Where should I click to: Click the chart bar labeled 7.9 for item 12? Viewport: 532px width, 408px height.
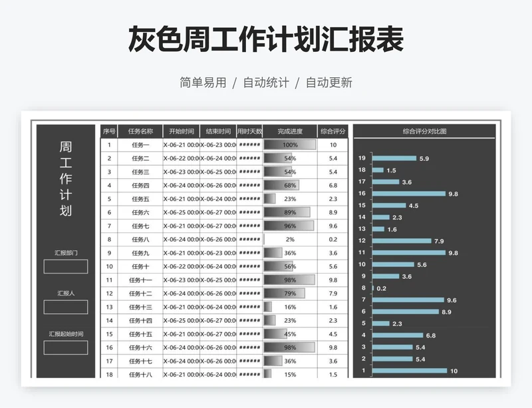pos(402,241)
